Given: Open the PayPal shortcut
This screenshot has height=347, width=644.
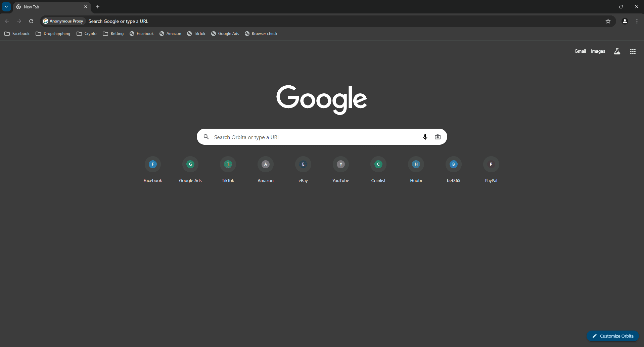Looking at the screenshot, I should click(491, 164).
